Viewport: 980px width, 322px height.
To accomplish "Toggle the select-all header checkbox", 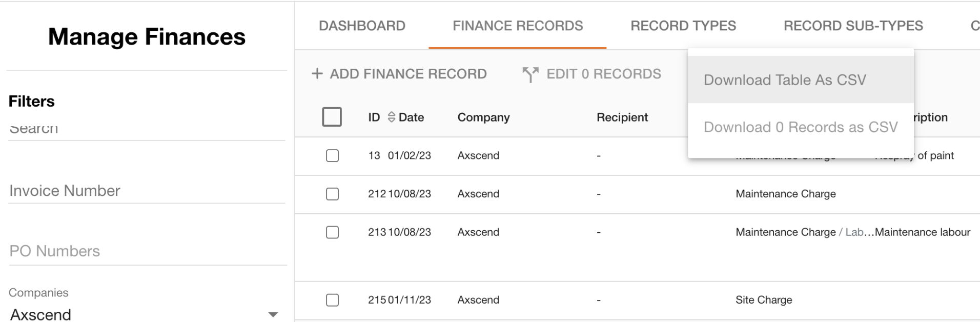I will pyautogui.click(x=332, y=117).
